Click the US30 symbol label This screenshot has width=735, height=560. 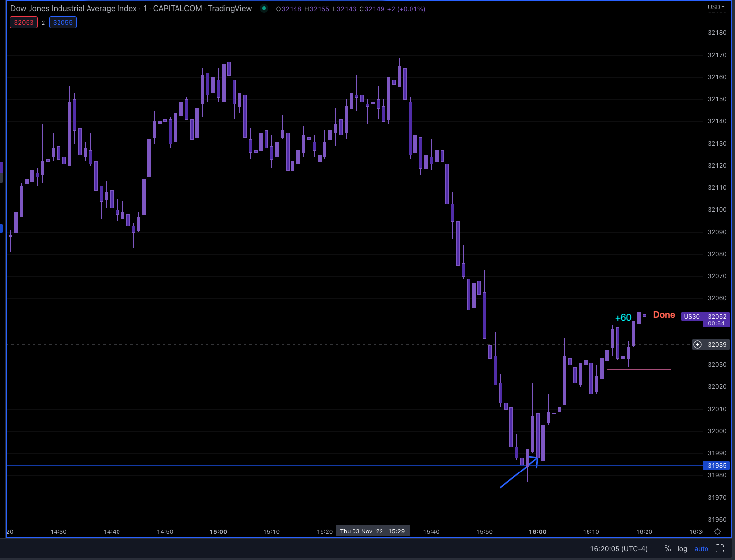(x=692, y=317)
